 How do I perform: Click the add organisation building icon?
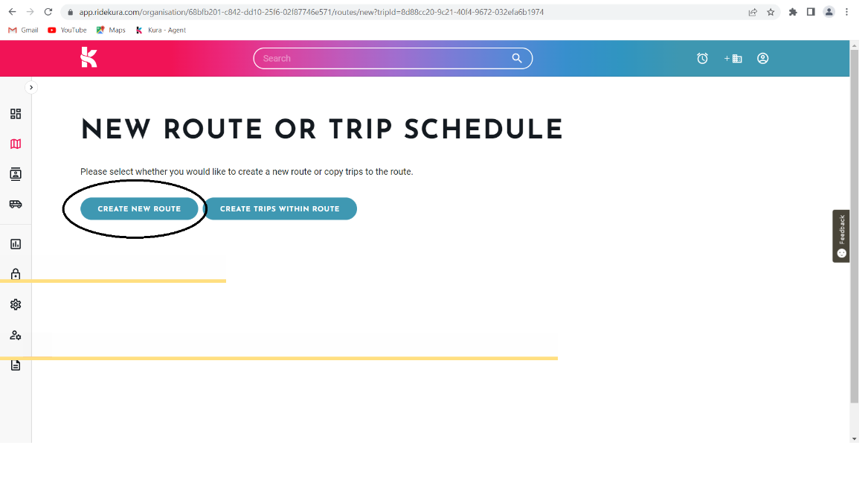pyautogui.click(x=733, y=58)
